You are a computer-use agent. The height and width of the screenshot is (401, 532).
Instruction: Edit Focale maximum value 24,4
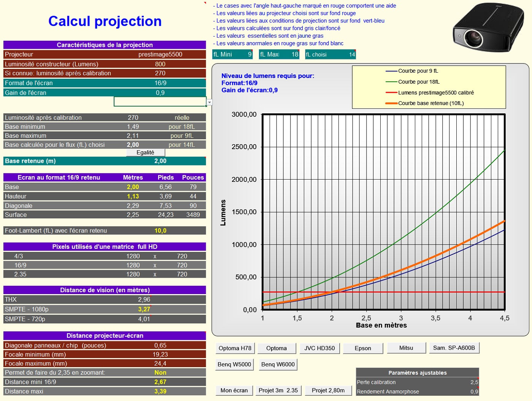click(160, 363)
